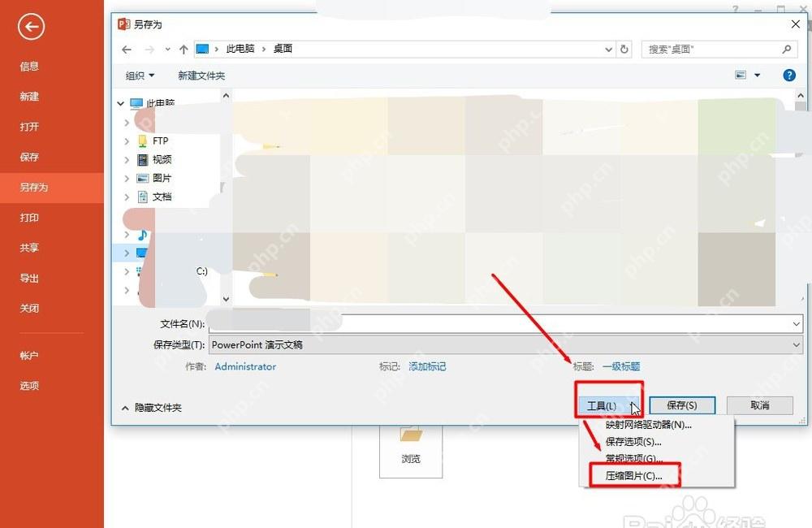The height and width of the screenshot is (528, 812).
Task: Change view with the view icon
Action: (741, 75)
